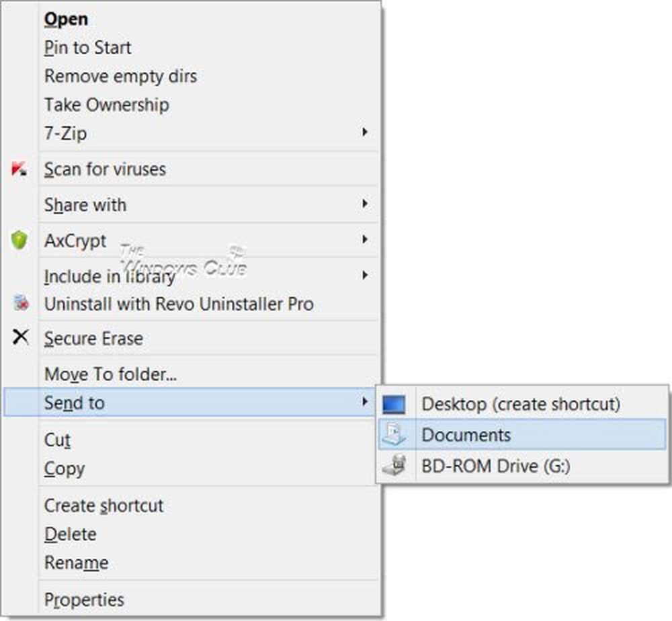
Task: Select Open from the context menu
Action: 66,19
